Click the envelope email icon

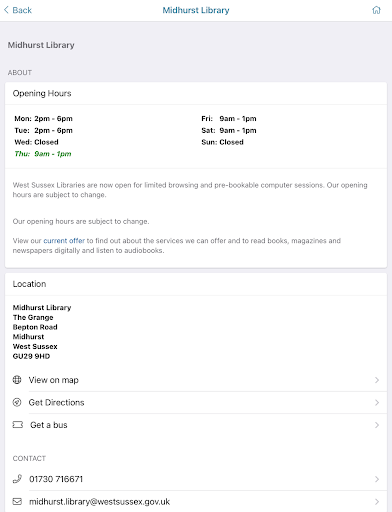(17, 501)
